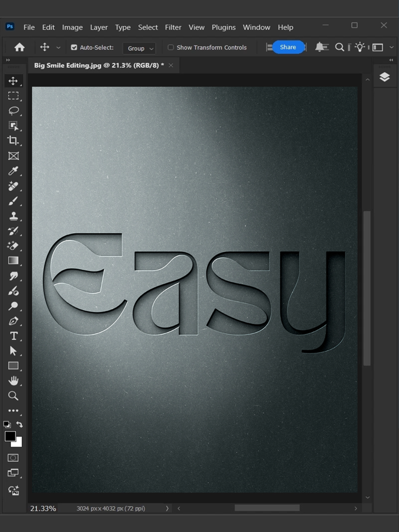
Task: Select the Adjustment Brush tool
Action: point(13,291)
